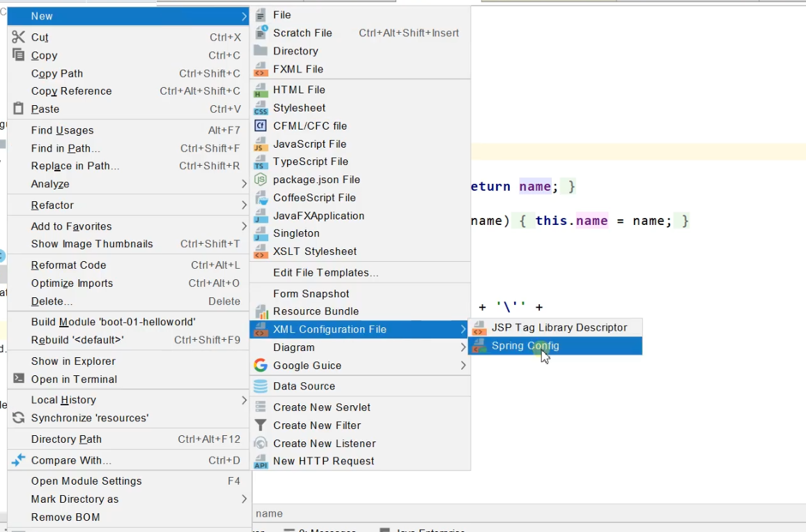Click the Data Source database icon
Viewport: 806px width, 532px height.
261,386
